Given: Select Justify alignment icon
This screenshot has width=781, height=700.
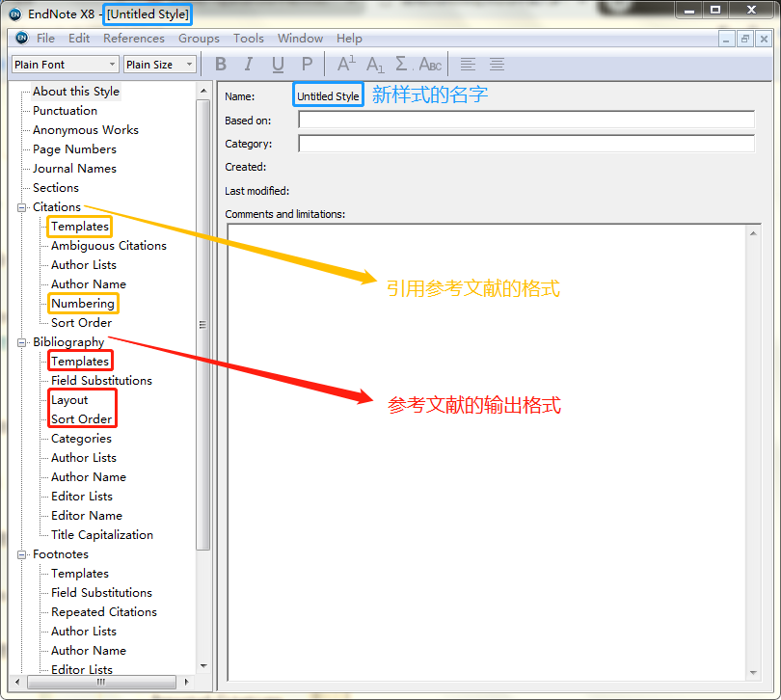Looking at the screenshot, I should coord(497,65).
